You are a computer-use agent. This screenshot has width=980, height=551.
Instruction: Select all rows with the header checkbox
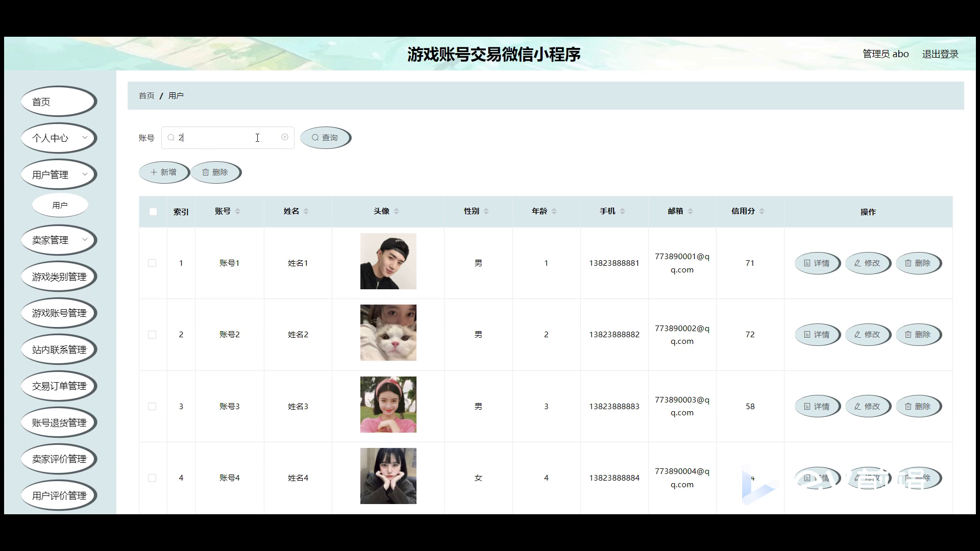click(x=153, y=212)
